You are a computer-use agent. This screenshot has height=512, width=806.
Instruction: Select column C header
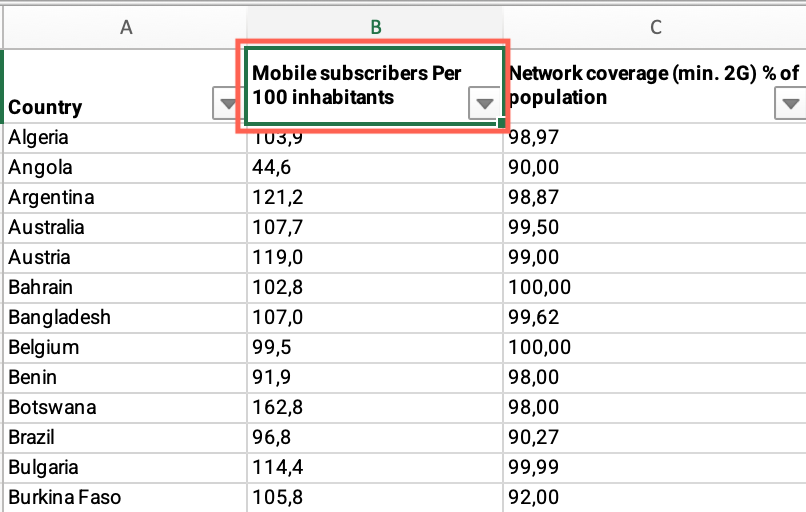point(655,27)
